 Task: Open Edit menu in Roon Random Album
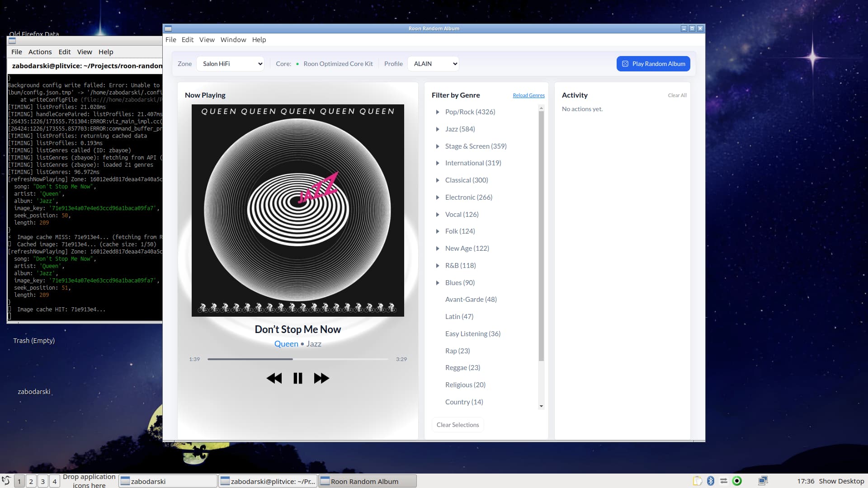tap(188, 40)
